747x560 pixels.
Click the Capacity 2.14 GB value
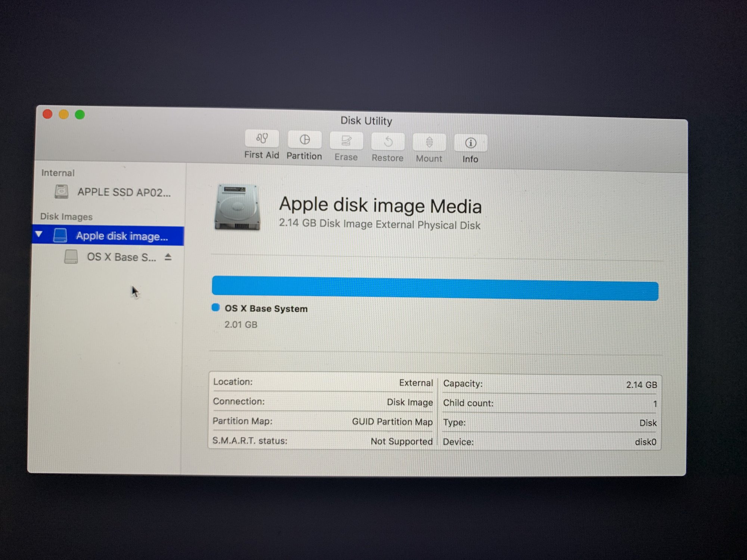click(641, 385)
